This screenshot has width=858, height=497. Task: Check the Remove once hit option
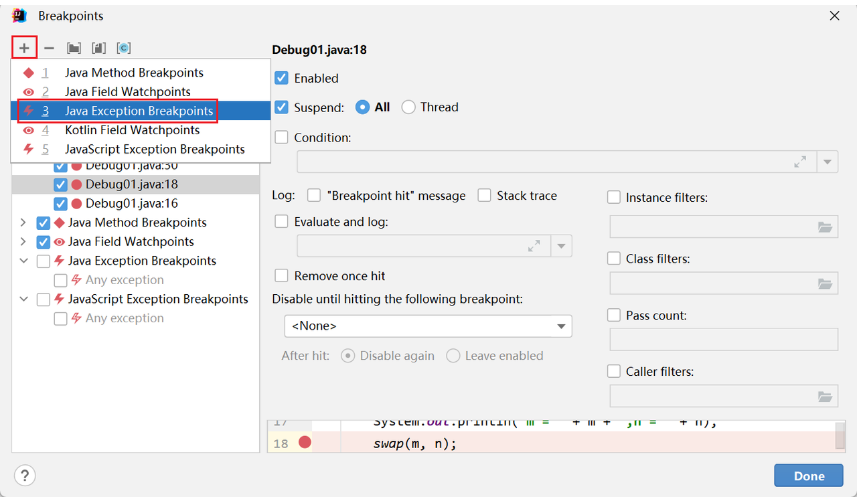coord(281,275)
